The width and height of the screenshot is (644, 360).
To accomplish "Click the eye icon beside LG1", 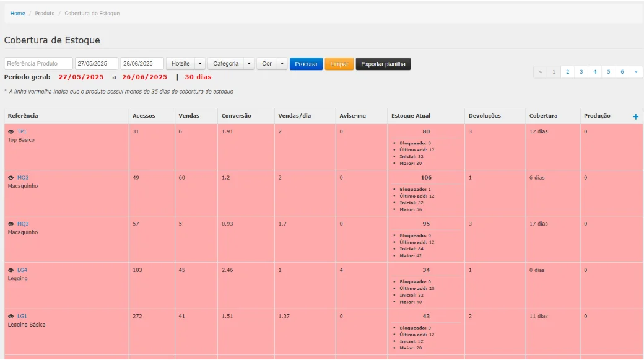I will coord(11,317).
